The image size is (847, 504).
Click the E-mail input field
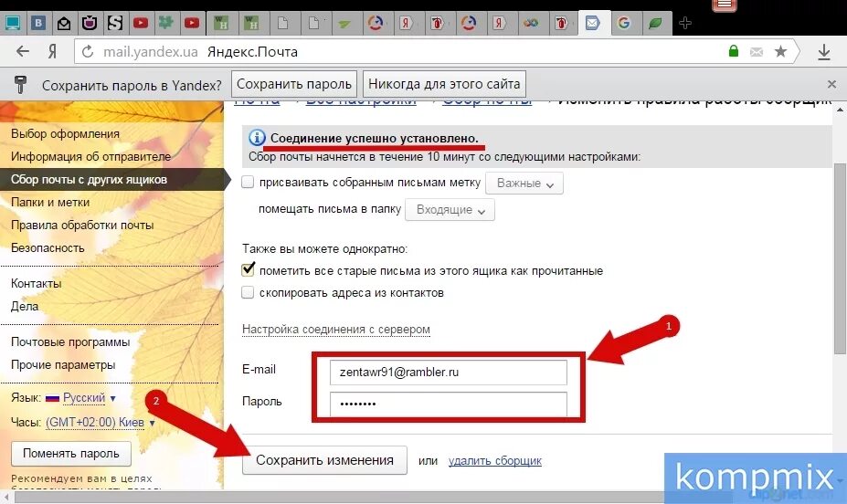point(449,373)
